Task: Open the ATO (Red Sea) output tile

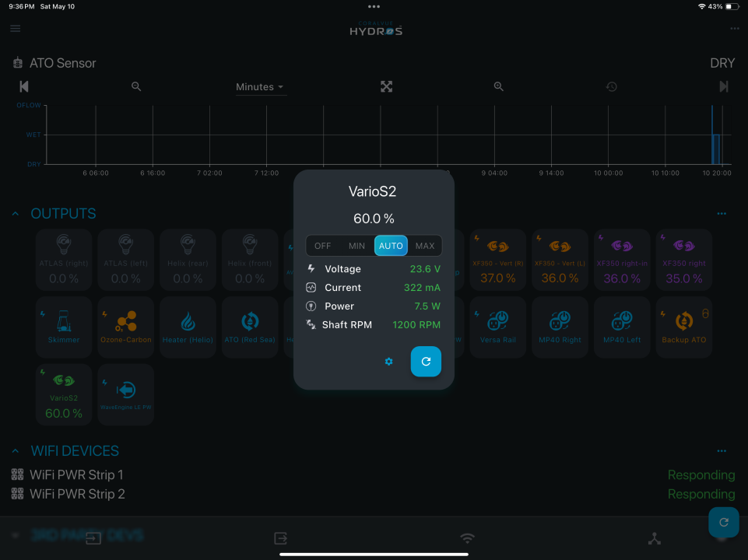Action: pyautogui.click(x=250, y=327)
